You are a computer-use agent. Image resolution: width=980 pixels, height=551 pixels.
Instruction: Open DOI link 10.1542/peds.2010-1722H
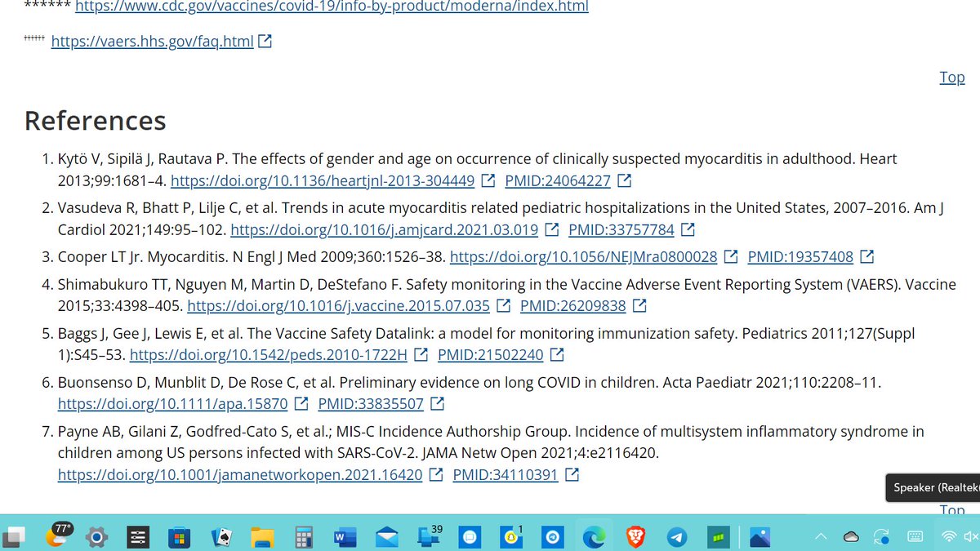269,355
